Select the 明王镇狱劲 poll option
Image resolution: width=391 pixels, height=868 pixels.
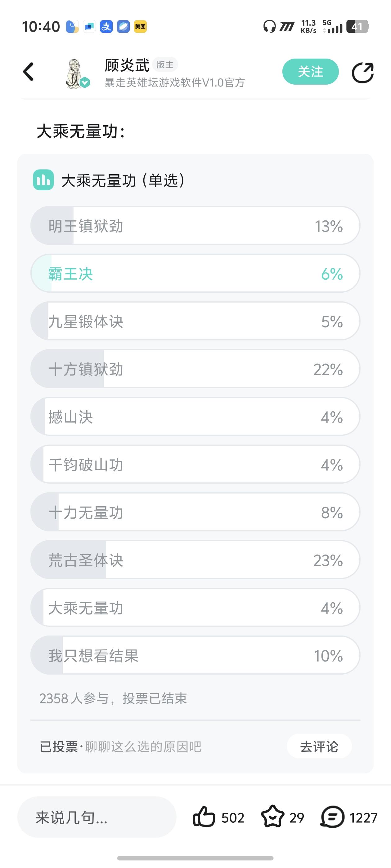[x=195, y=226]
